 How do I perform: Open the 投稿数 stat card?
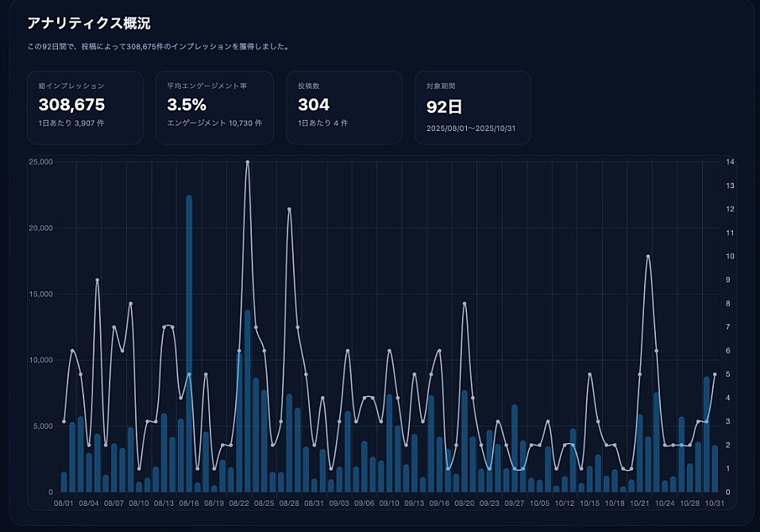tap(344, 107)
